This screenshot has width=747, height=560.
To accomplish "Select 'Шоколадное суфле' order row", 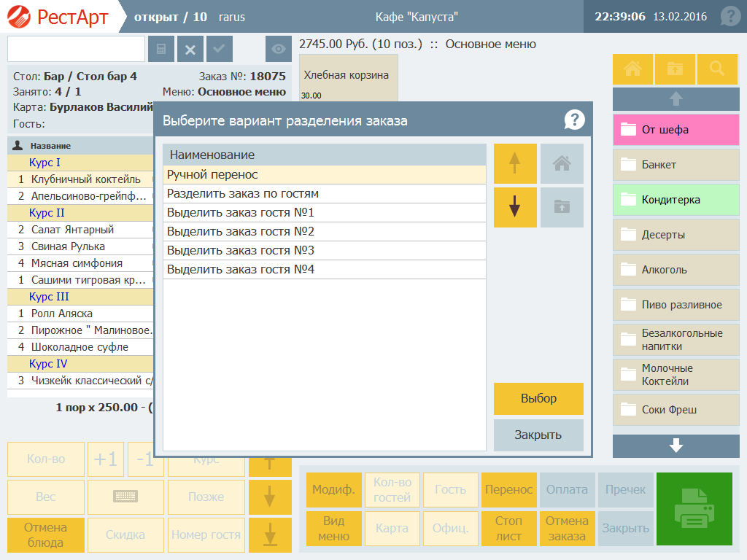I will click(x=80, y=347).
